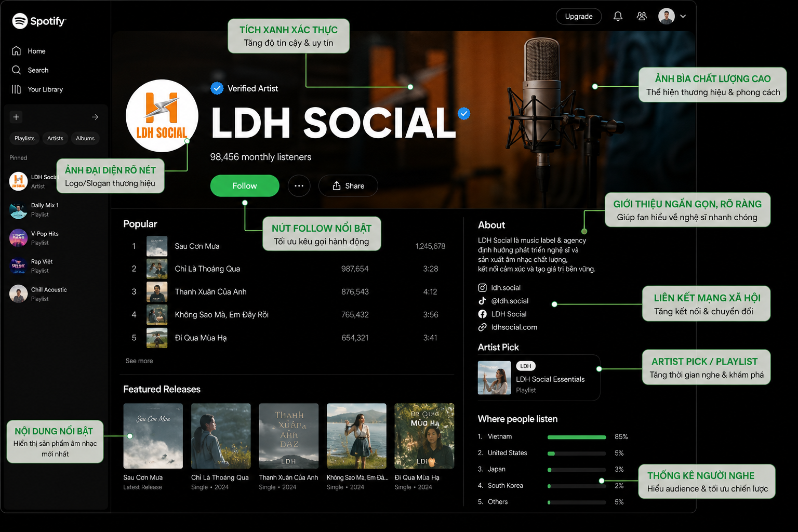798x532 pixels.
Task: Click the cover art beside Chỉ Là Thoáng Qua track
Action: (x=157, y=269)
